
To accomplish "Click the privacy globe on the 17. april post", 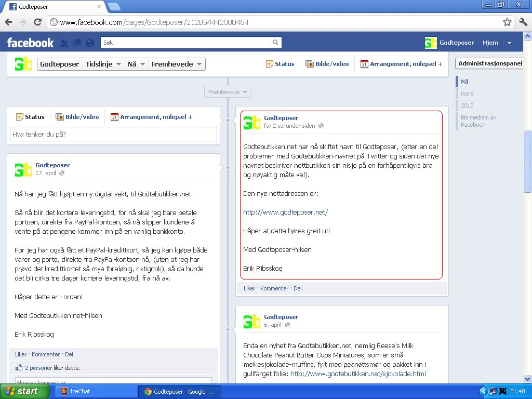I will tap(62, 173).
